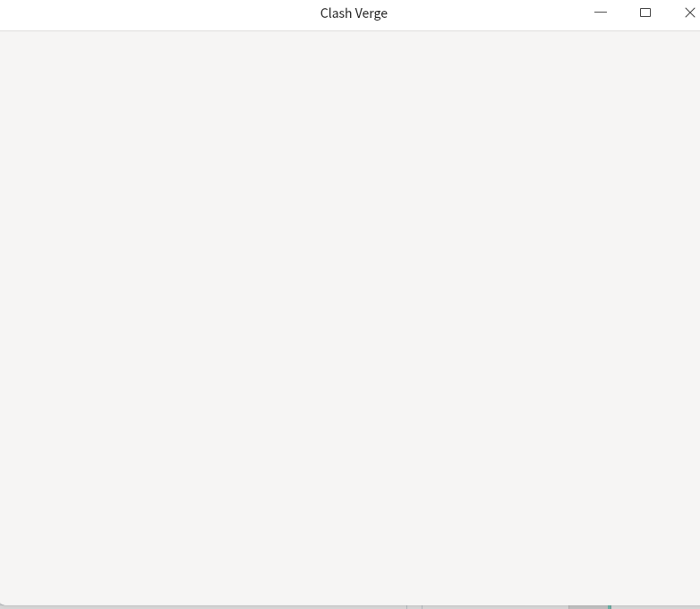Click the Clash Verge title text
The image size is (700, 609).
tap(354, 13)
